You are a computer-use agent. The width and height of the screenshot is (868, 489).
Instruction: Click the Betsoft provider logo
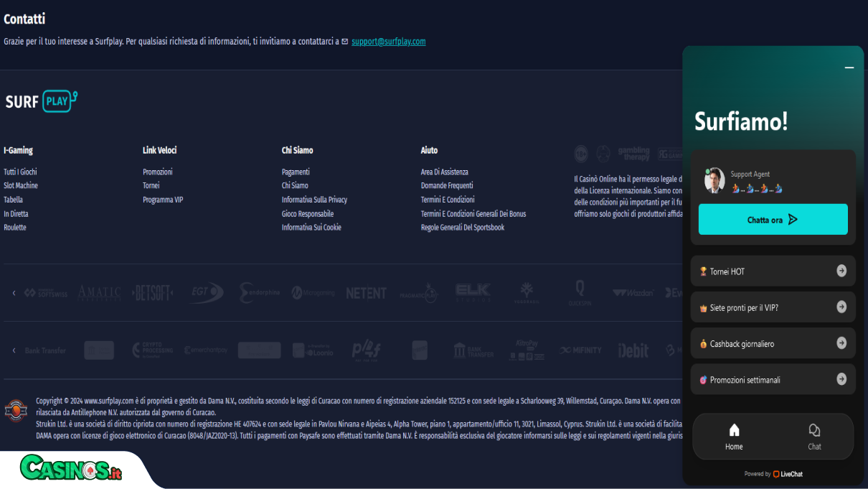point(153,293)
